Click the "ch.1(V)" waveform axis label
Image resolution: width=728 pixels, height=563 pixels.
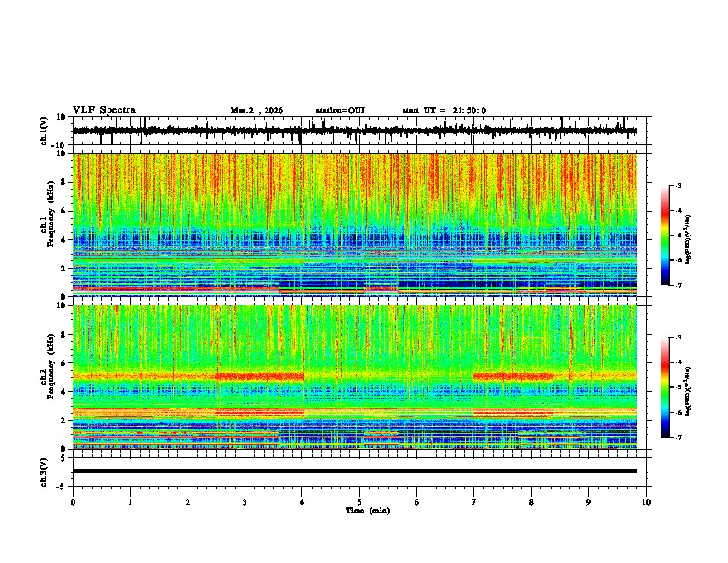tap(43, 131)
